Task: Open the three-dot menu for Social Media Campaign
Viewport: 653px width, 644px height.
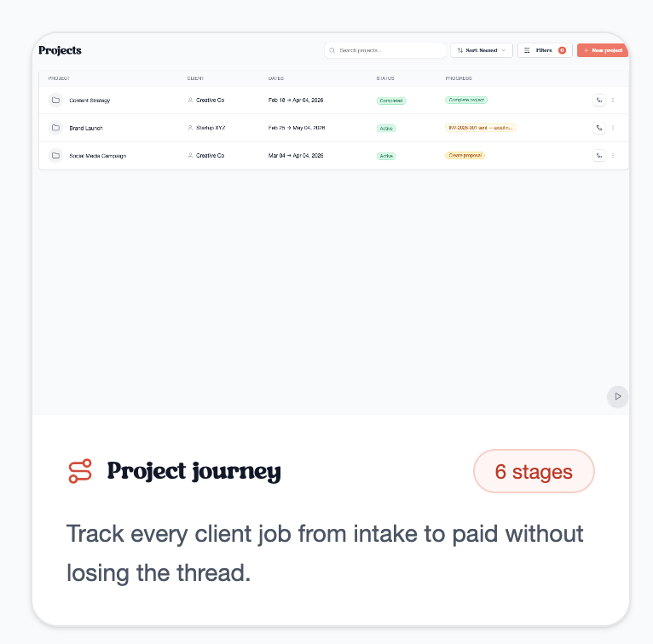Action: tap(613, 156)
